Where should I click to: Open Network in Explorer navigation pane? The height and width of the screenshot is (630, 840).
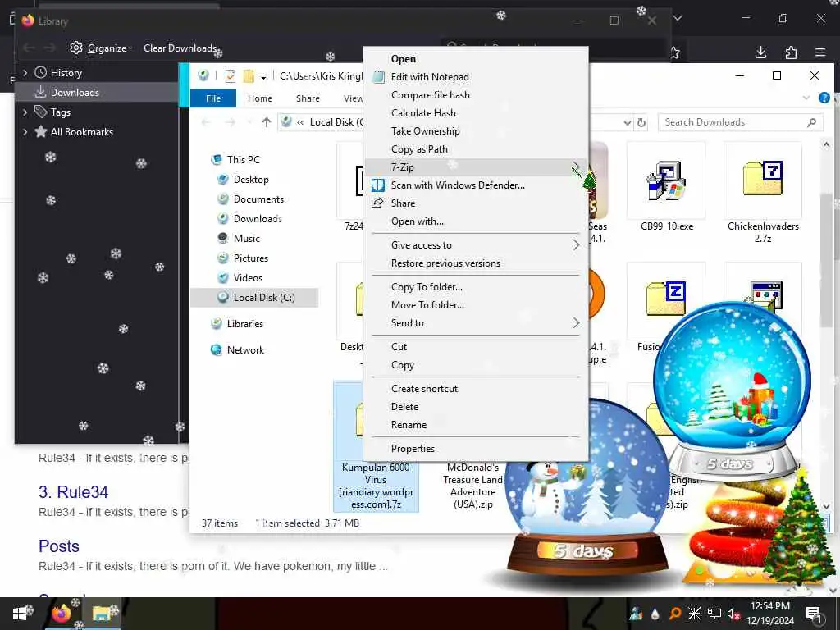pyautogui.click(x=245, y=350)
